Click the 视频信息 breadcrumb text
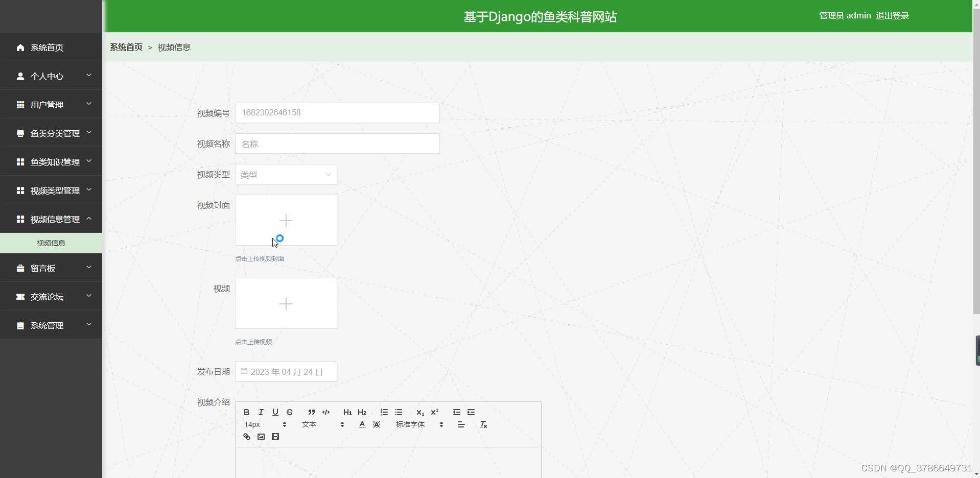Viewport: 980px width, 478px height. tap(174, 47)
